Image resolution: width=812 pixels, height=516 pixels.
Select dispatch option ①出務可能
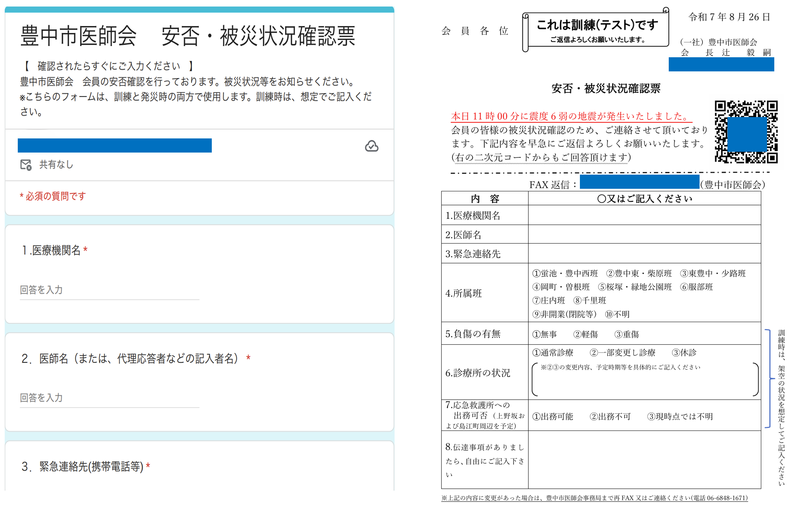[553, 417]
